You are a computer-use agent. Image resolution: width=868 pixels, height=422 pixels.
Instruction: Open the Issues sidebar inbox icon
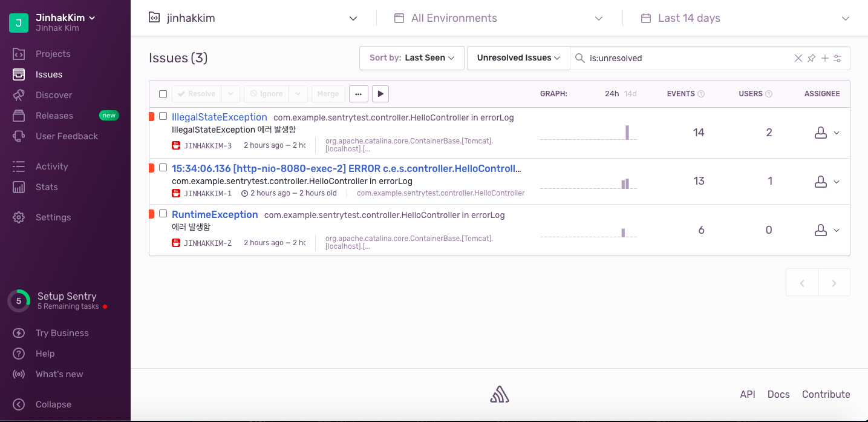pos(19,74)
